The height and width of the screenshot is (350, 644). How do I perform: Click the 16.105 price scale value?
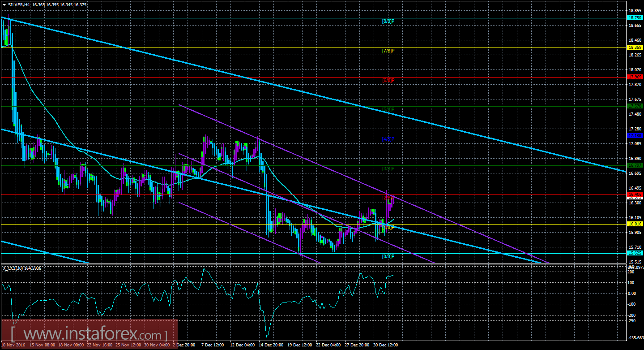pyautogui.click(x=635, y=217)
